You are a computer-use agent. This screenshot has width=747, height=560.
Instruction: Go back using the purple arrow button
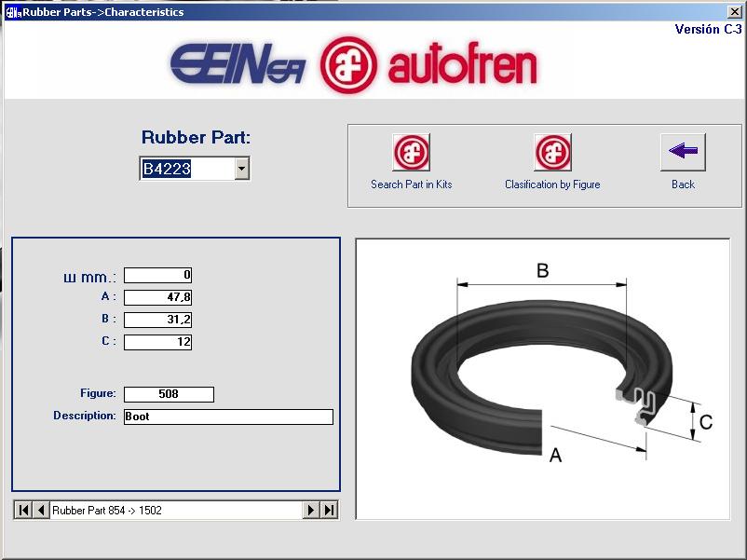pos(683,152)
